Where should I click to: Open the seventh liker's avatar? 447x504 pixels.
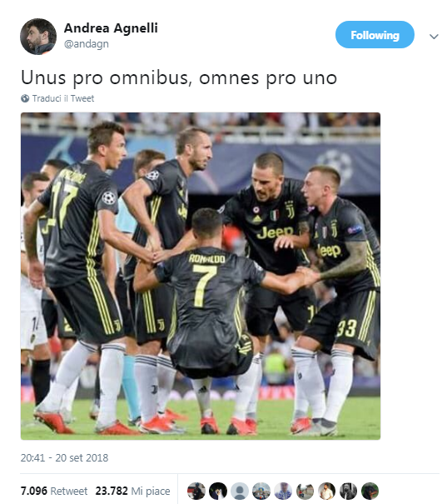327,491
